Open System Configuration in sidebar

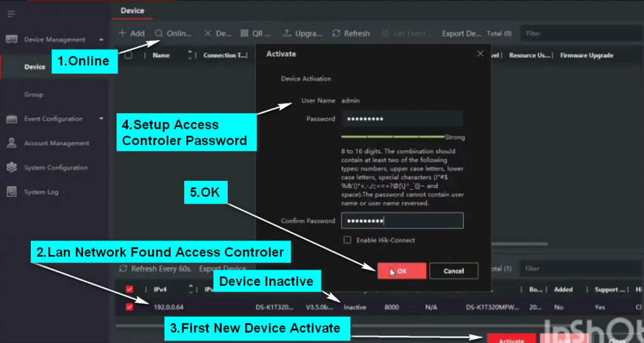tap(56, 167)
